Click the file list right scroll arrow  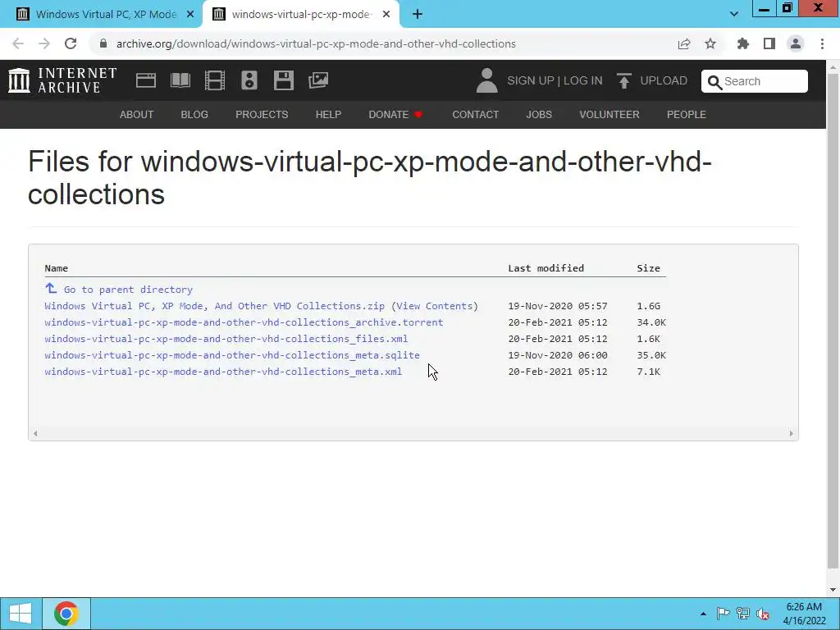tap(792, 433)
